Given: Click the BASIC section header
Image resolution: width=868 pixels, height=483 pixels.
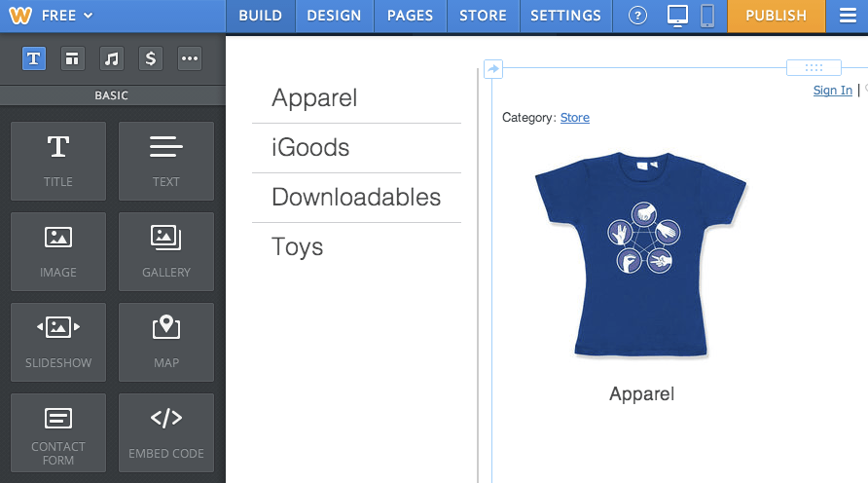Looking at the screenshot, I should pos(112,95).
